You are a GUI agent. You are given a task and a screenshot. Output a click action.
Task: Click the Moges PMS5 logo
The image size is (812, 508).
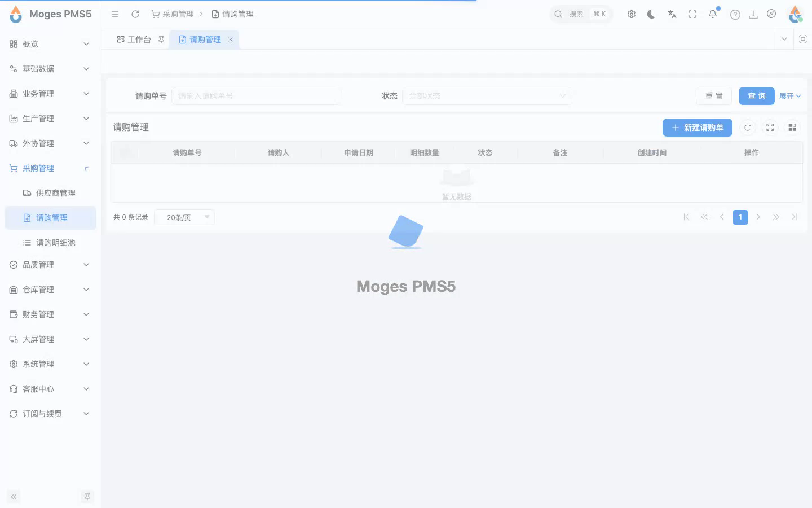coord(50,14)
